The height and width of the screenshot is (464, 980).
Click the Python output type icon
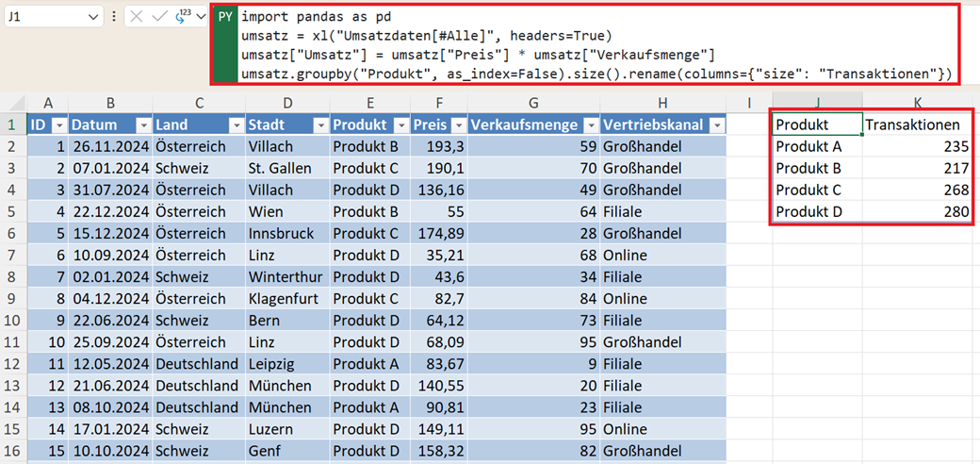pyautogui.click(x=182, y=17)
